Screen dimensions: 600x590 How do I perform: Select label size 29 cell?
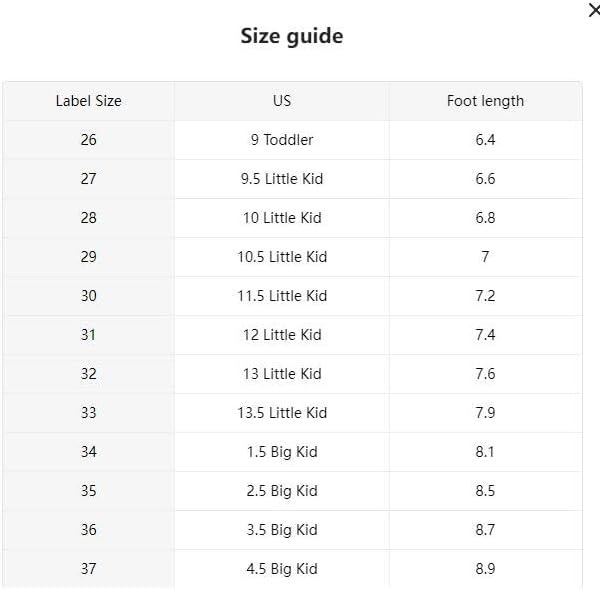pyautogui.click(x=88, y=257)
